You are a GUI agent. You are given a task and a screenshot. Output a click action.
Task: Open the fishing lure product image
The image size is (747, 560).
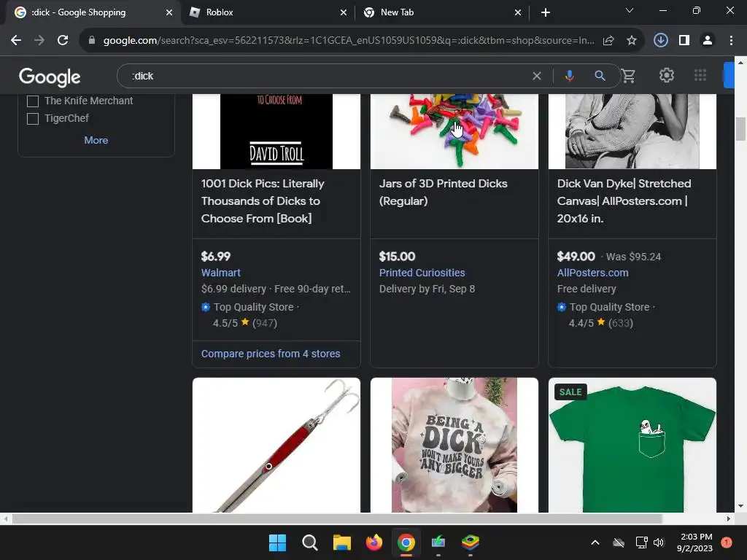(x=276, y=446)
